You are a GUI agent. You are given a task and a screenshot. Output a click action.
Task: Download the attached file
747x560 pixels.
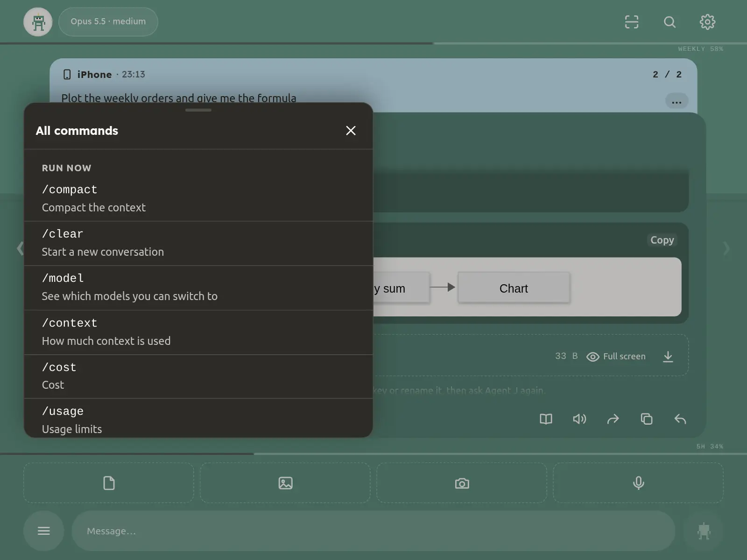(x=668, y=357)
